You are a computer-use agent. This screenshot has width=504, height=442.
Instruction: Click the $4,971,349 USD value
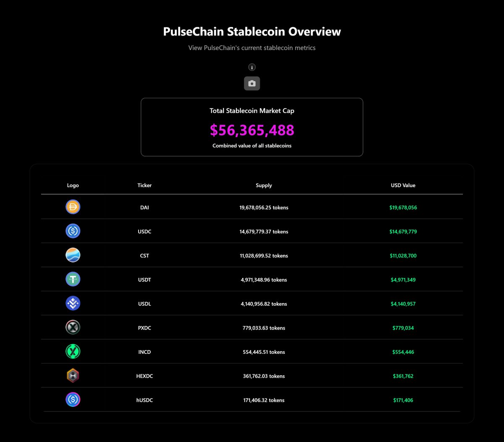pos(403,280)
